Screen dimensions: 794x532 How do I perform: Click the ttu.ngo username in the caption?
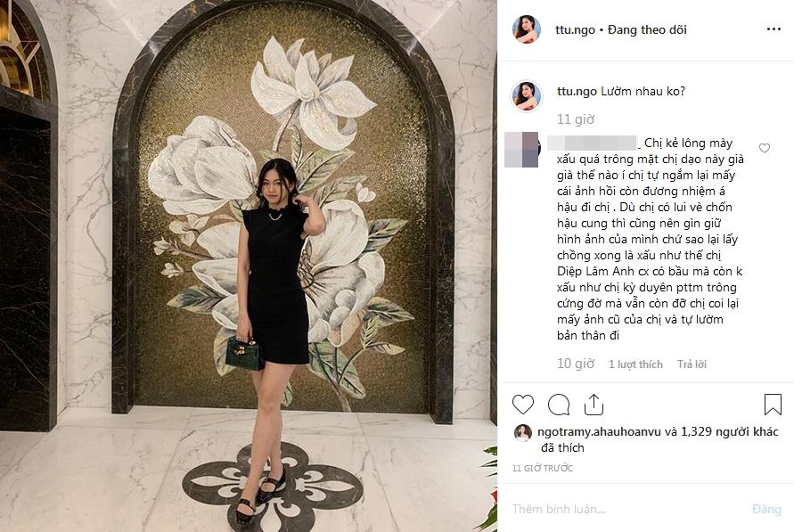[x=577, y=92]
